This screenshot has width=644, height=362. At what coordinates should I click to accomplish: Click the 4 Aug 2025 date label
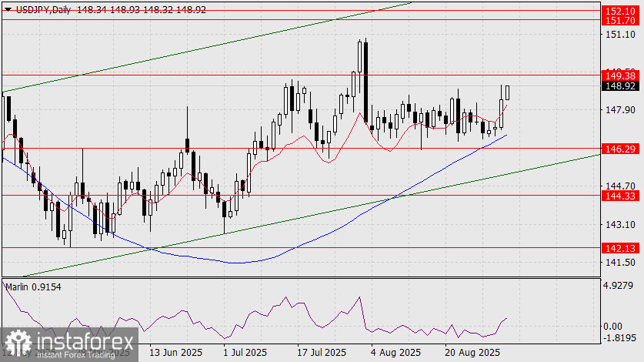pyautogui.click(x=396, y=353)
